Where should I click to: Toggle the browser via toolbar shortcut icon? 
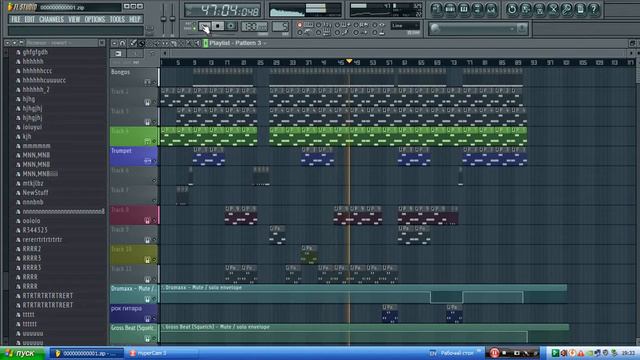[477, 9]
